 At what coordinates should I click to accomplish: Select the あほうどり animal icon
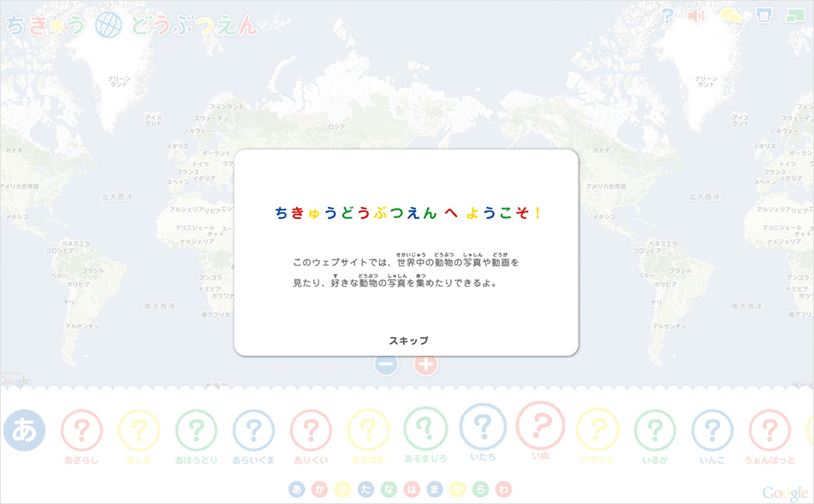pos(196,430)
